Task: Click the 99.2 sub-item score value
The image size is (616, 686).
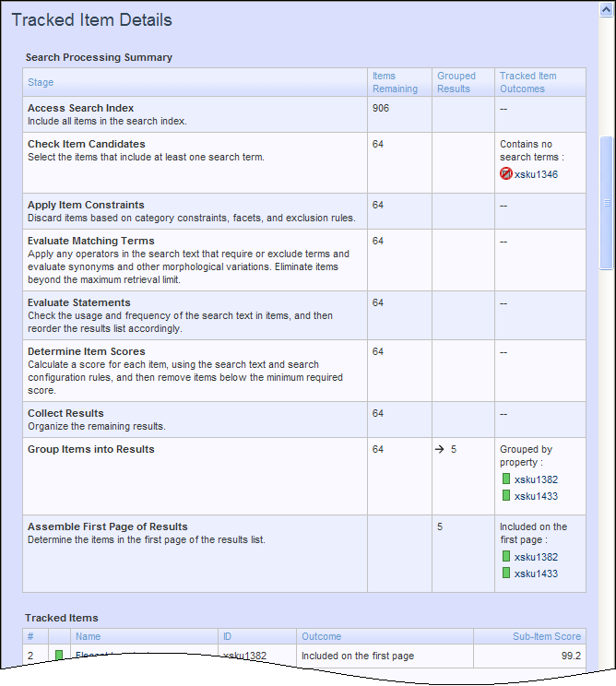Action: click(571, 656)
